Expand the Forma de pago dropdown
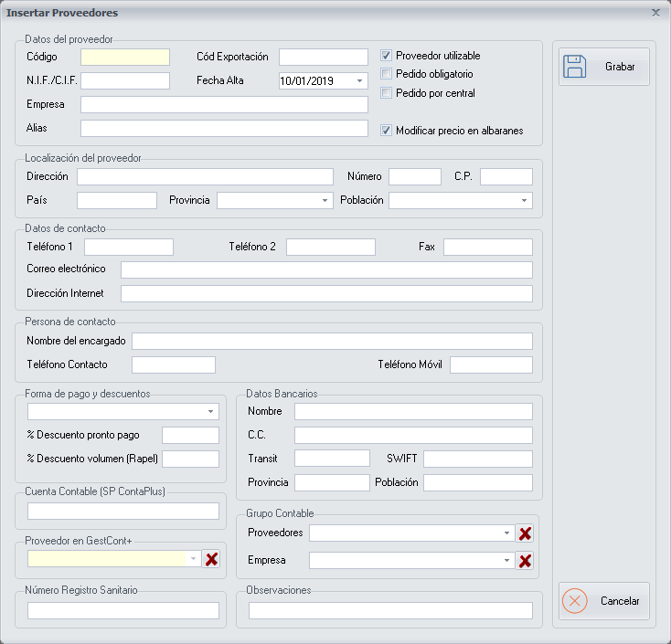Image resolution: width=671 pixels, height=644 pixels. [210, 412]
